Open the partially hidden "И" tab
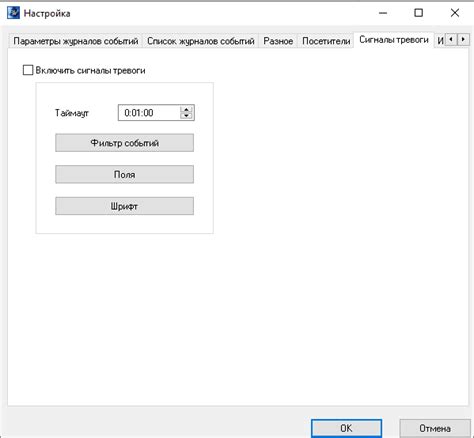 pyautogui.click(x=440, y=41)
